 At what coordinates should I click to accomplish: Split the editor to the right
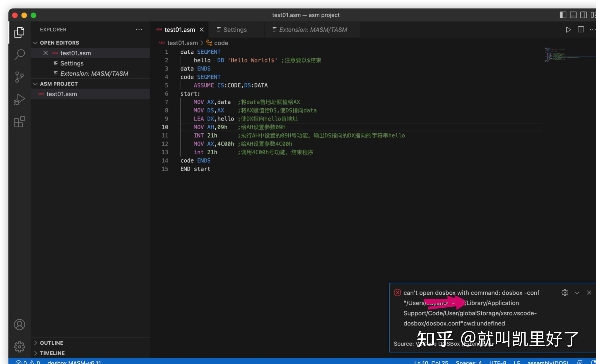pos(581,29)
